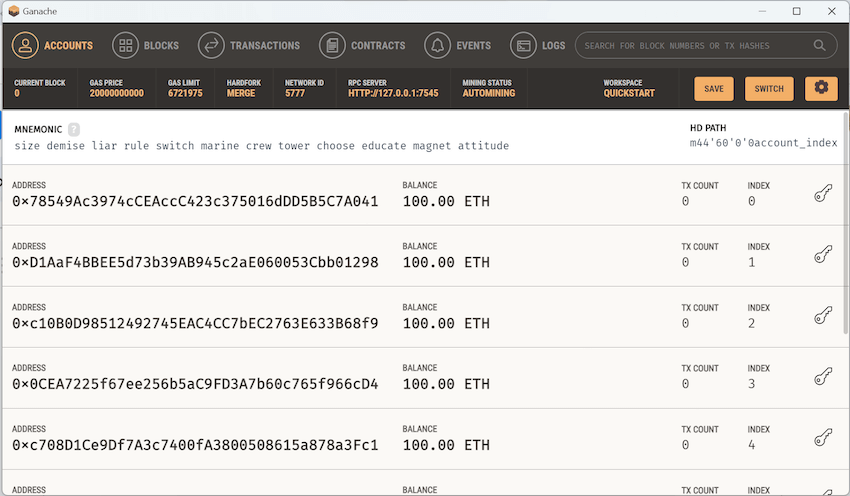Viewport: 850px width, 496px height.
Task: Maximize the Ganache window
Action: [796, 11]
